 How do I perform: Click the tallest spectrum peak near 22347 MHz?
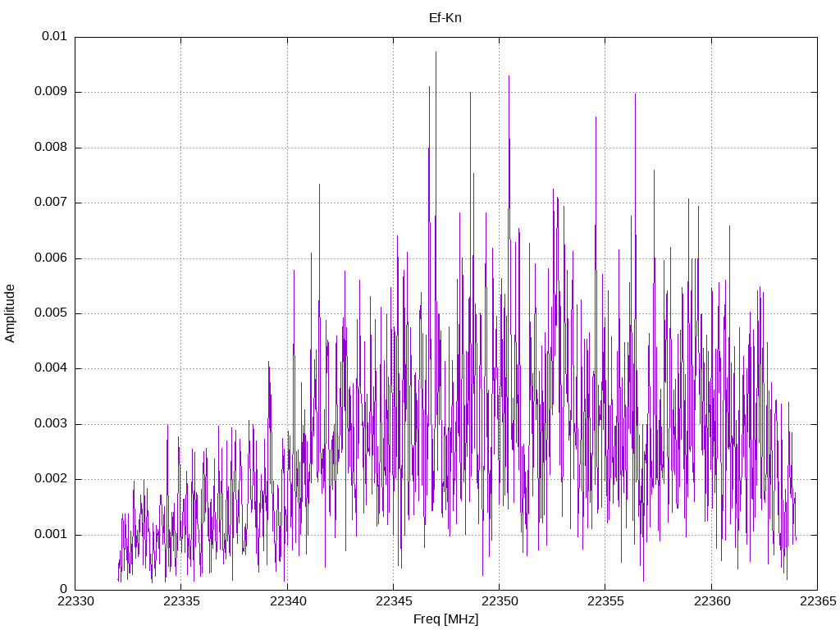pyautogui.click(x=436, y=52)
